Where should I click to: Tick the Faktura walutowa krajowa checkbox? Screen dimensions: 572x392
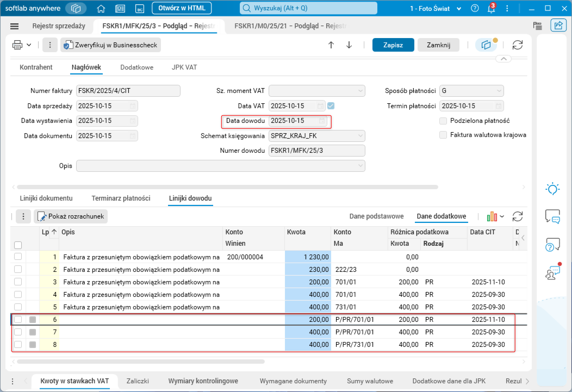pyautogui.click(x=443, y=135)
